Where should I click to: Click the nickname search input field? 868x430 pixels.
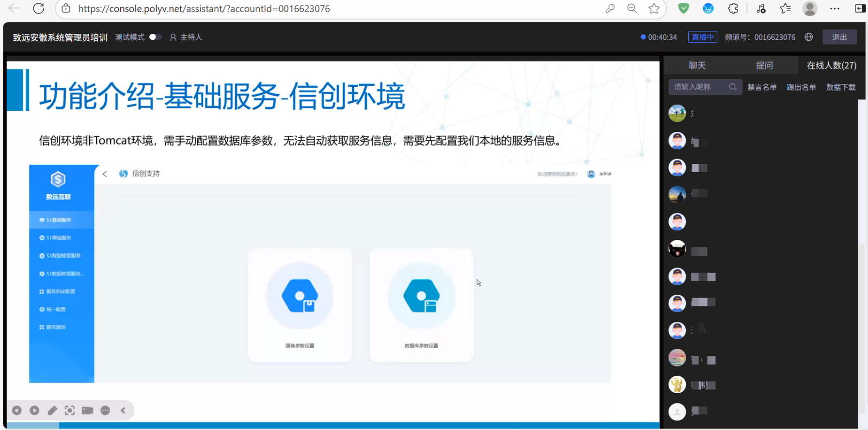[x=699, y=87]
